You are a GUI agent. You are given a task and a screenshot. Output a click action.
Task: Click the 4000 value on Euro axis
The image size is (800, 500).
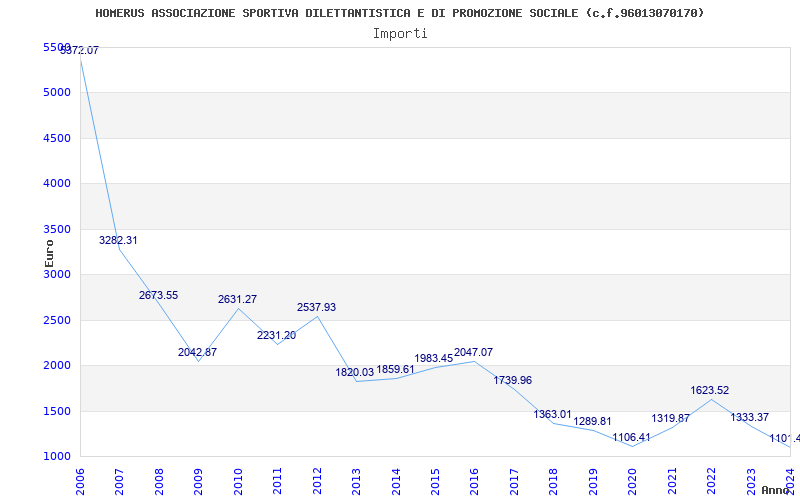tap(57, 183)
